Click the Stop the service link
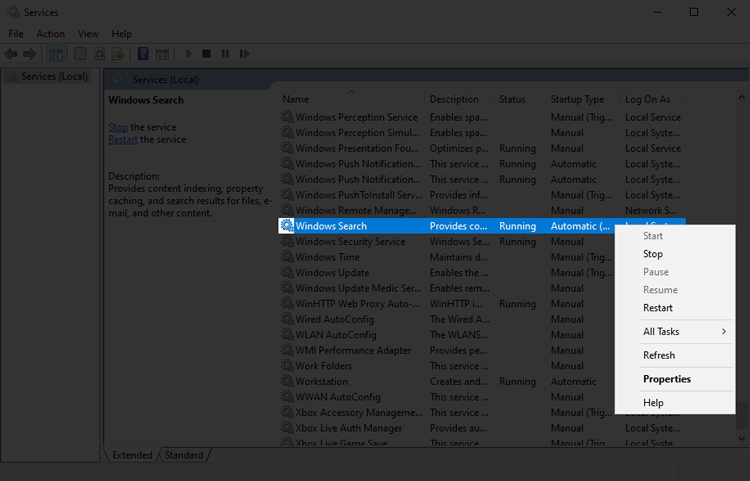 click(x=118, y=127)
